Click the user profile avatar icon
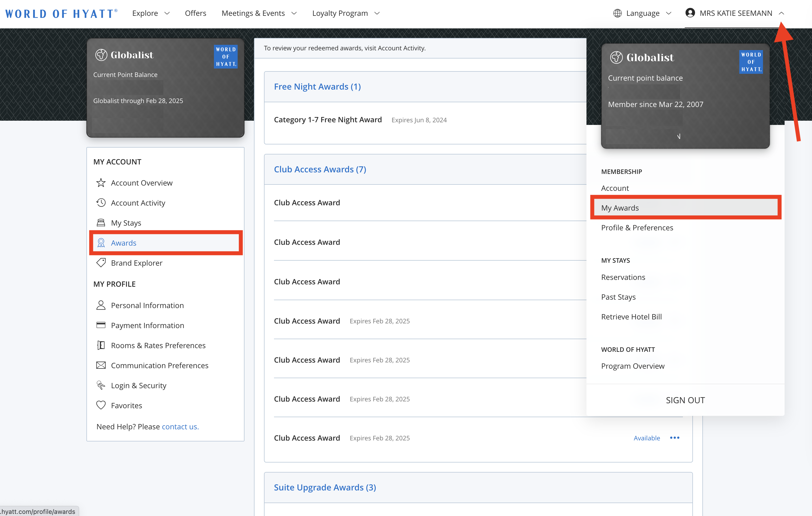812x516 pixels. coord(690,13)
